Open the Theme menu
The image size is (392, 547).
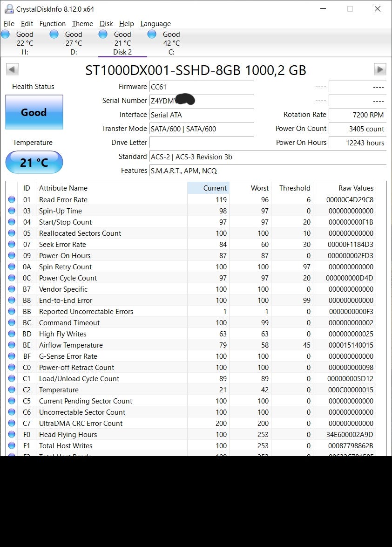pyautogui.click(x=82, y=23)
